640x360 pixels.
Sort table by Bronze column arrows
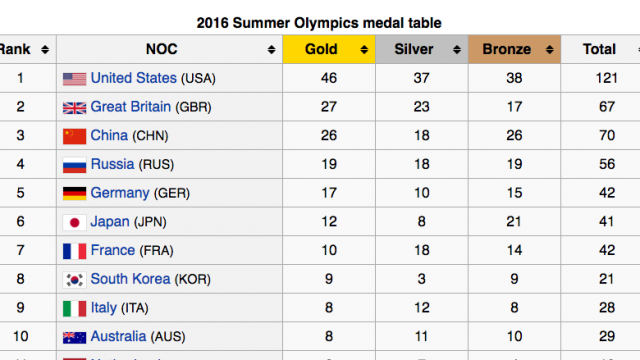(549, 50)
